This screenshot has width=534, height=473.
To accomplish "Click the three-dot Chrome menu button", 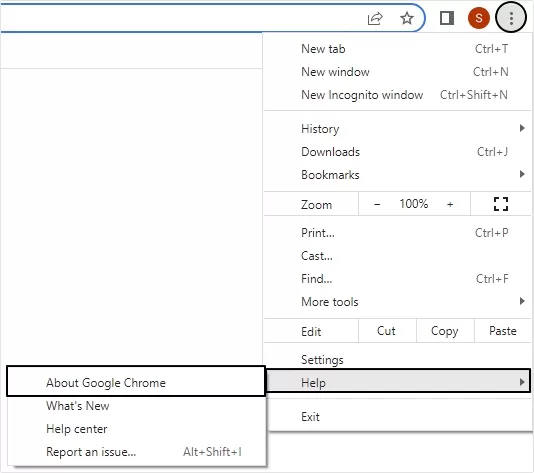I will 511,18.
